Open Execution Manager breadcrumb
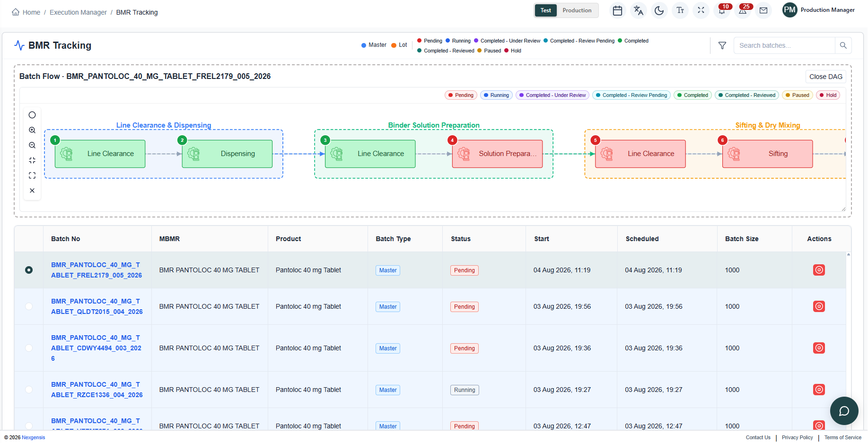This screenshot has height=443, width=868. tap(78, 12)
